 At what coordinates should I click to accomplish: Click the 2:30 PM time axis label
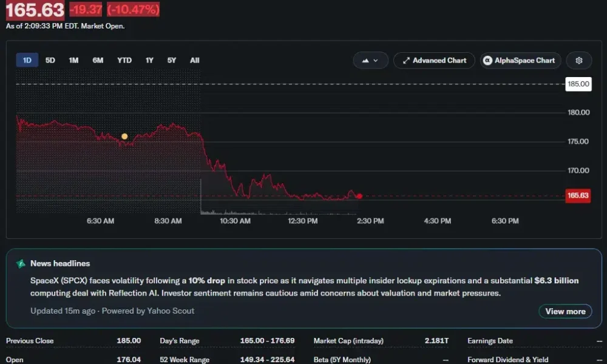(x=370, y=221)
